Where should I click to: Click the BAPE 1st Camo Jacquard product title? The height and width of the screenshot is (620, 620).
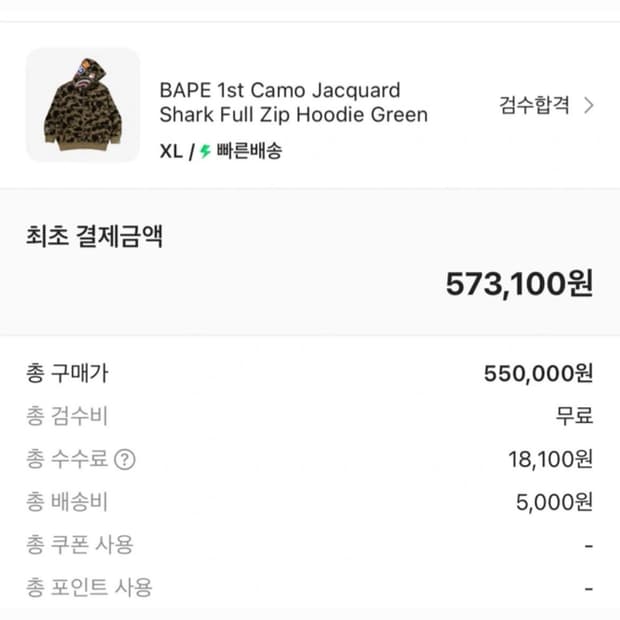click(293, 102)
